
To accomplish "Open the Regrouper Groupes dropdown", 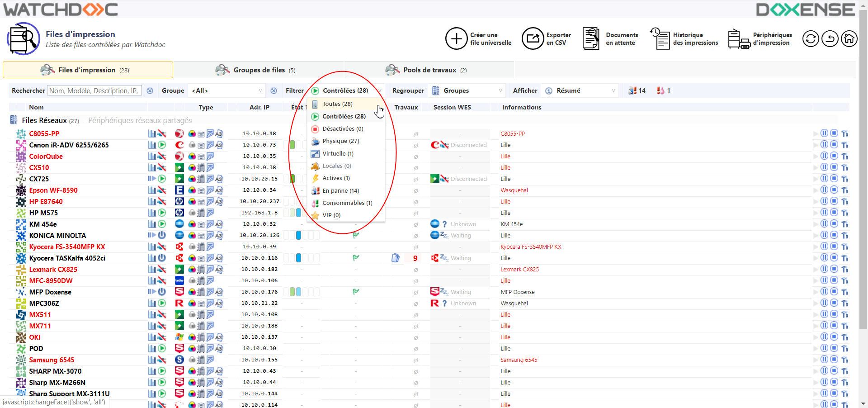I will point(467,91).
